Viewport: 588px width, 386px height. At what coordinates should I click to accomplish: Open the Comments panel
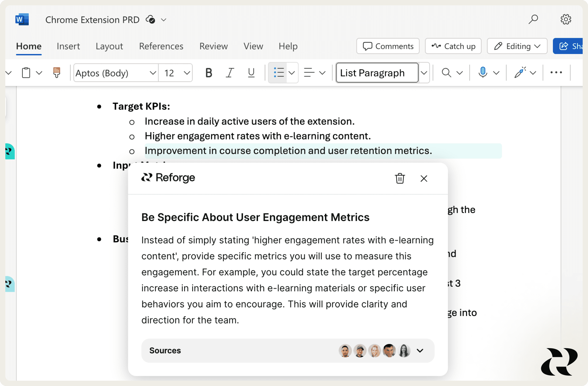click(x=387, y=46)
